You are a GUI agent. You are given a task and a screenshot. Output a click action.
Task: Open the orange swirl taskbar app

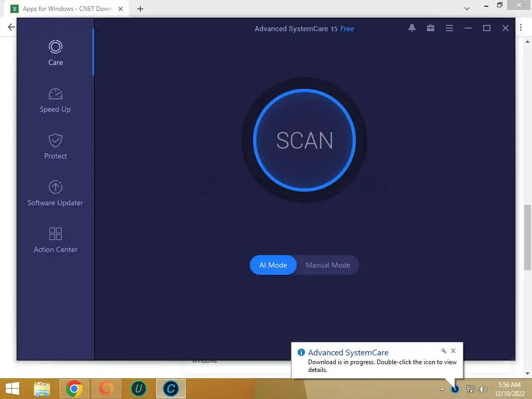(x=106, y=389)
